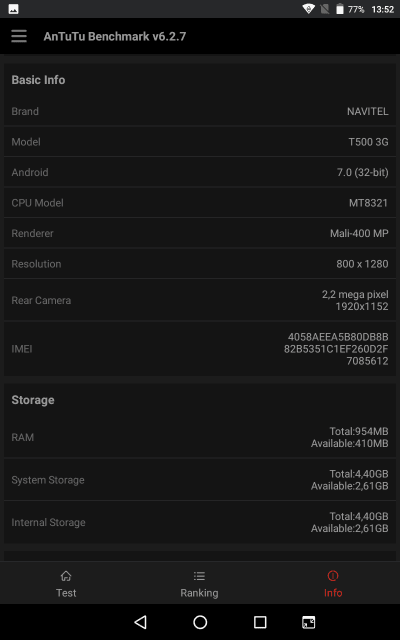400x640 pixels.
Task: Tap the Wi-Fi status icon
Action: coord(309,9)
